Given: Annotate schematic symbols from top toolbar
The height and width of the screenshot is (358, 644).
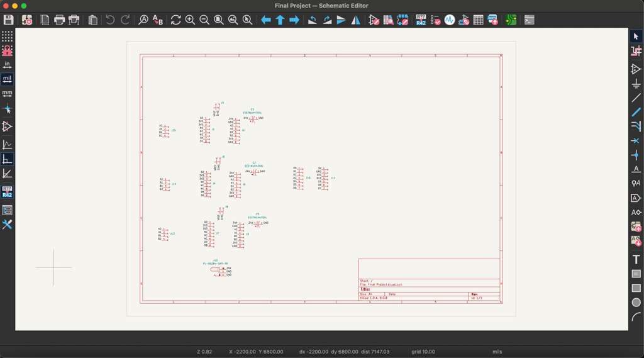Looking at the screenshot, I should click(x=421, y=20).
